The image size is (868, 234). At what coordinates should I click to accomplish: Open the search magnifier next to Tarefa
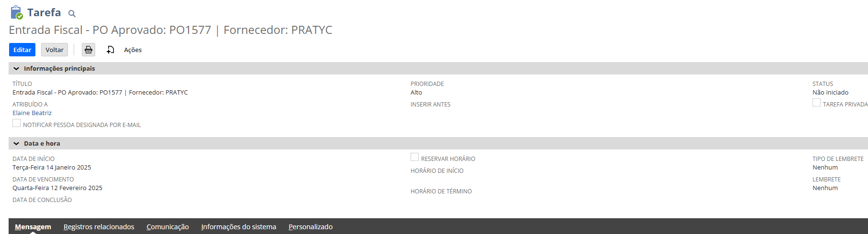point(72,13)
